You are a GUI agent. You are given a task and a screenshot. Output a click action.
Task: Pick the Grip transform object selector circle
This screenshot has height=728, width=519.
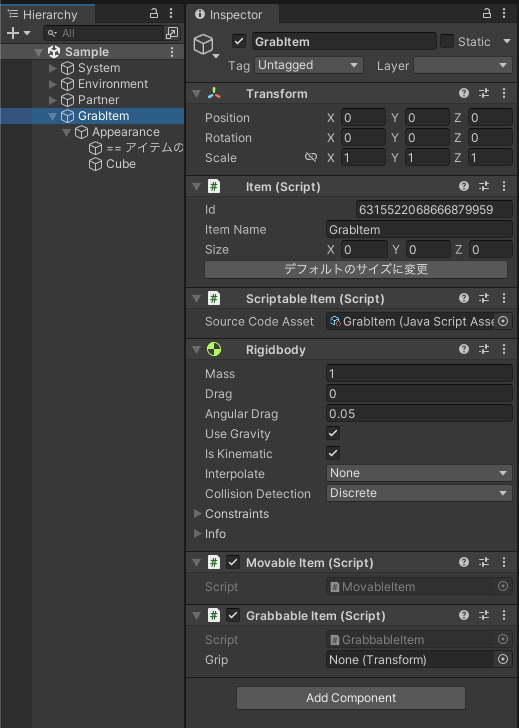pyautogui.click(x=503, y=659)
